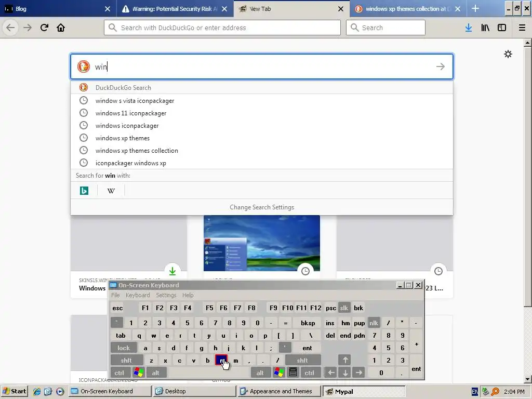Reload the current page

click(44, 28)
